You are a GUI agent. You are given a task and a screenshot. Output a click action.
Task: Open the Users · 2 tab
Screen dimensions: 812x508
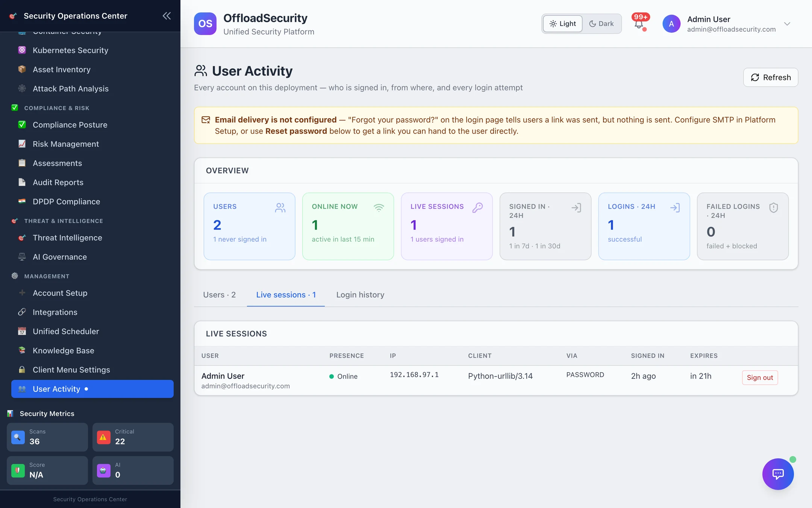[220, 295]
